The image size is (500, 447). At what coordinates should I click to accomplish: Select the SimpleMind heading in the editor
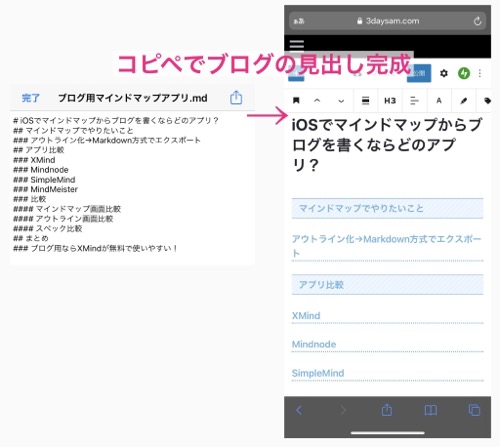coord(387,373)
